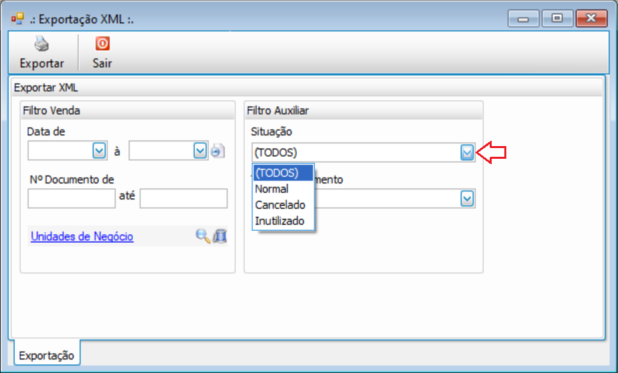The height and width of the screenshot is (373, 618).
Task: Click the application icon in title bar
Action: pos(18,19)
